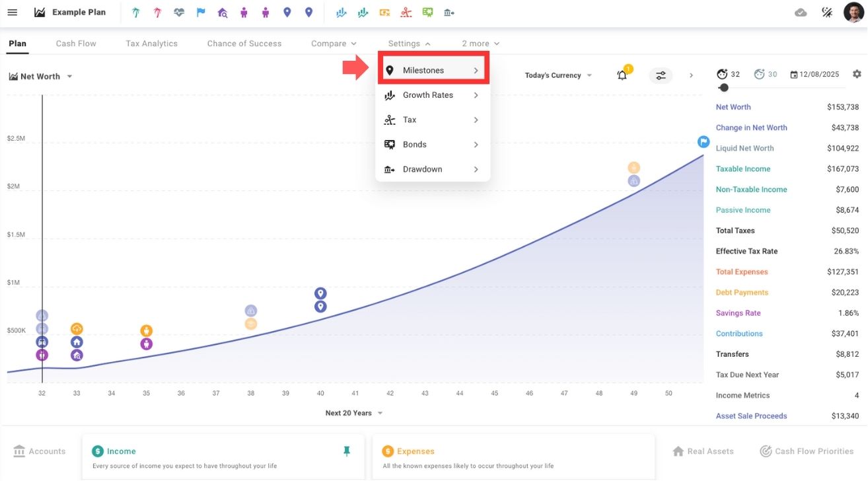Click the cloud sync status icon

coord(801,13)
